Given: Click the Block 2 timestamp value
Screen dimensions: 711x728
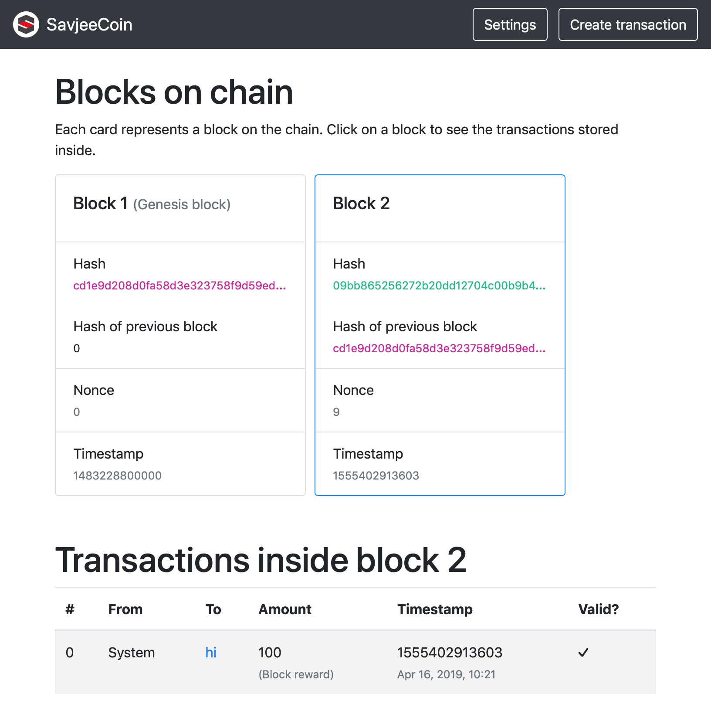Looking at the screenshot, I should [x=376, y=476].
